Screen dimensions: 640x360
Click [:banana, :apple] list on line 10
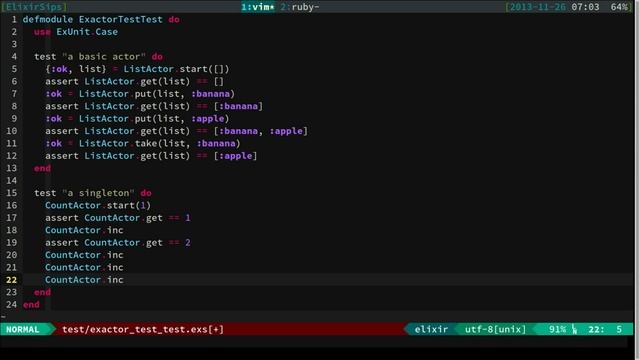coord(260,131)
